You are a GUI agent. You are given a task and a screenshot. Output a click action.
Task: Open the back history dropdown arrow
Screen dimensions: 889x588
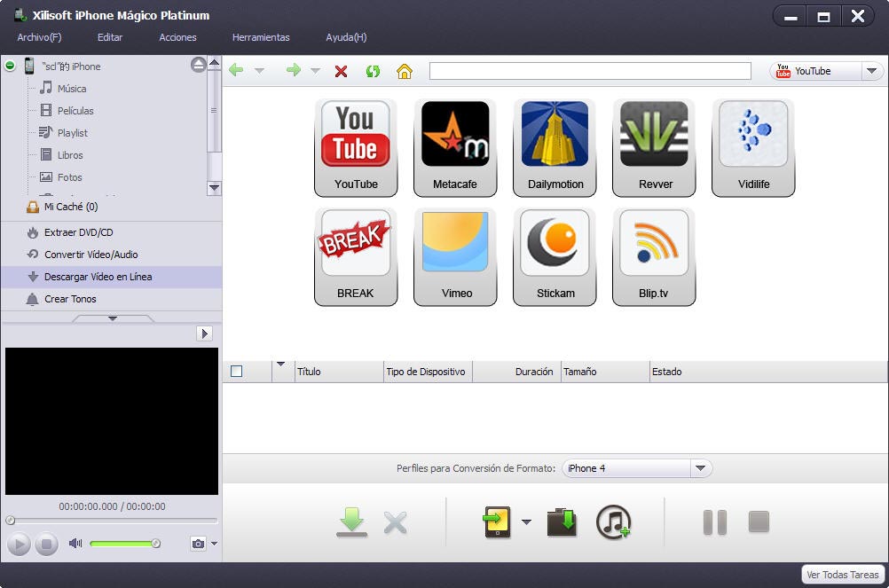[259, 71]
